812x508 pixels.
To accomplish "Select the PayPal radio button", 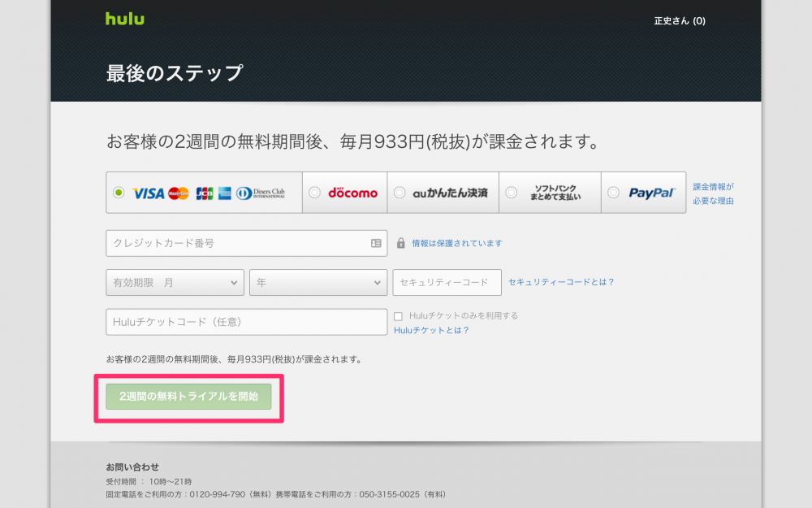I will 613,193.
